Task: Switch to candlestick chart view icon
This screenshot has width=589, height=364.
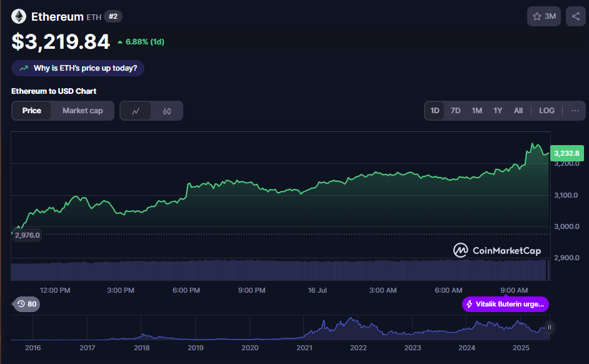Action: pyautogui.click(x=167, y=111)
